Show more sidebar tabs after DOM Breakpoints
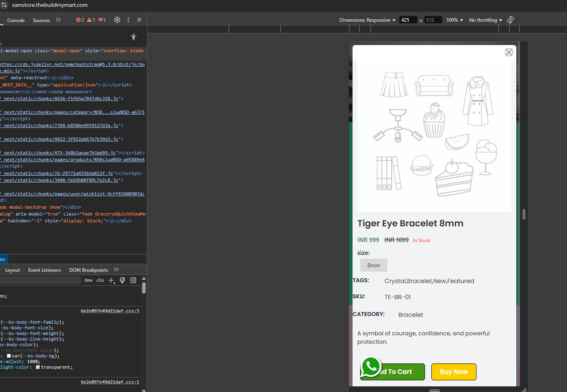This screenshot has height=392, width=567. tap(116, 270)
